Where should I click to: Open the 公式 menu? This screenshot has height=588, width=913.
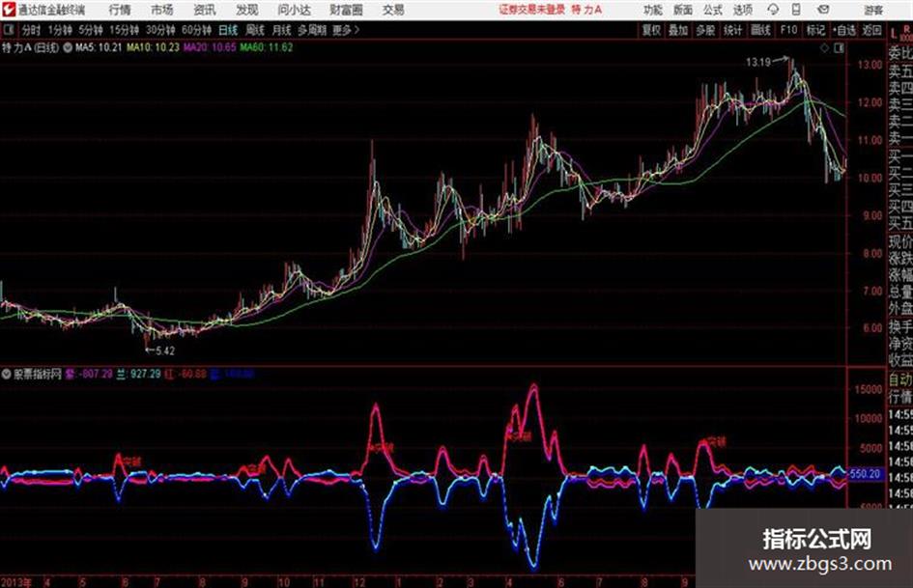(x=713, y=10)
